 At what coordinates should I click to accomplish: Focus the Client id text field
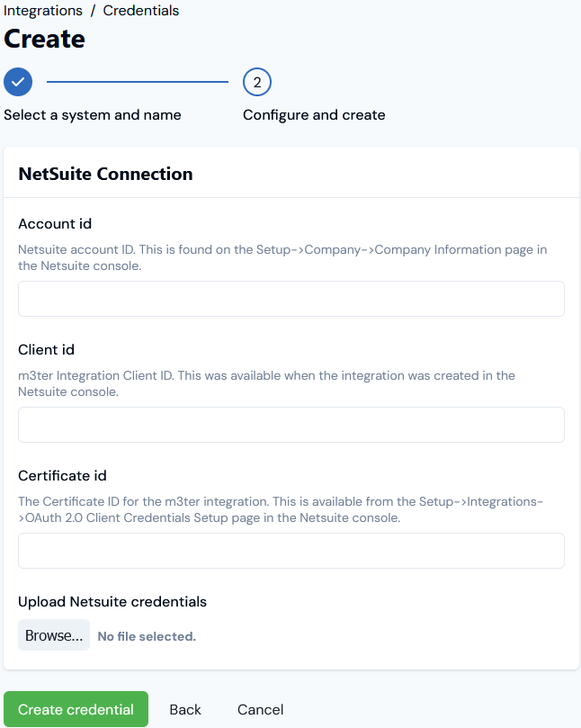291,425
